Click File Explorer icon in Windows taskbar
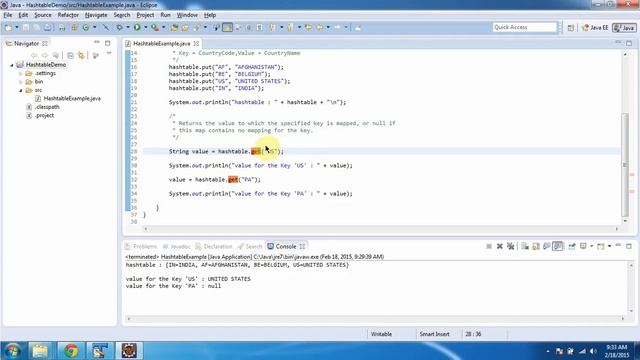The image size is (640, 360). point(40,351)
